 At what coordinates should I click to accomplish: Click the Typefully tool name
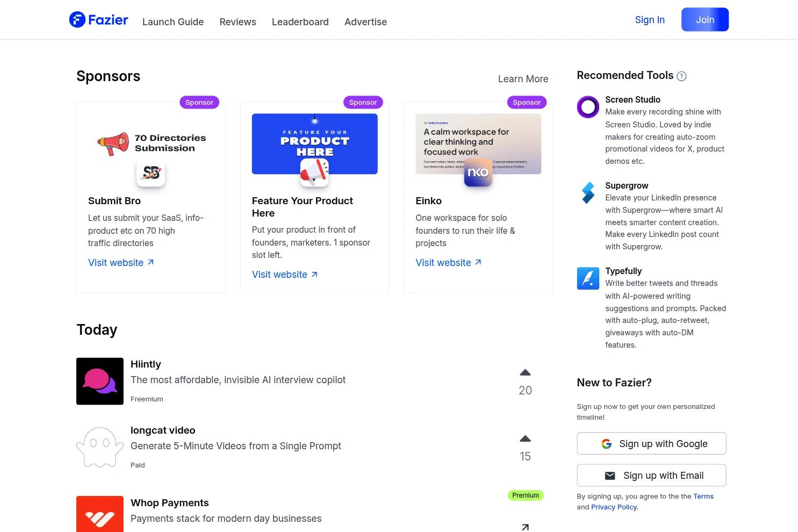click(623, 271)
